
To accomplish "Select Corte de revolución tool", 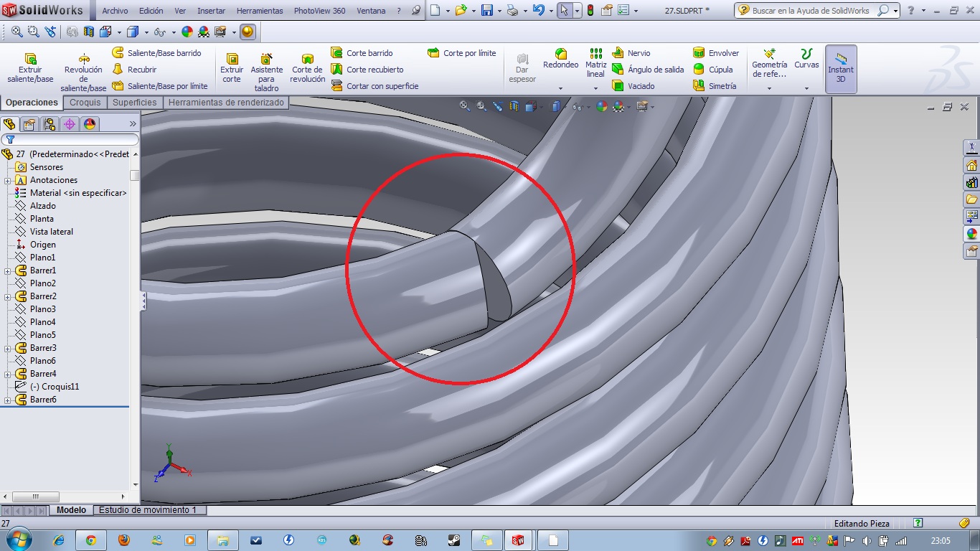I will coord(308,69).
